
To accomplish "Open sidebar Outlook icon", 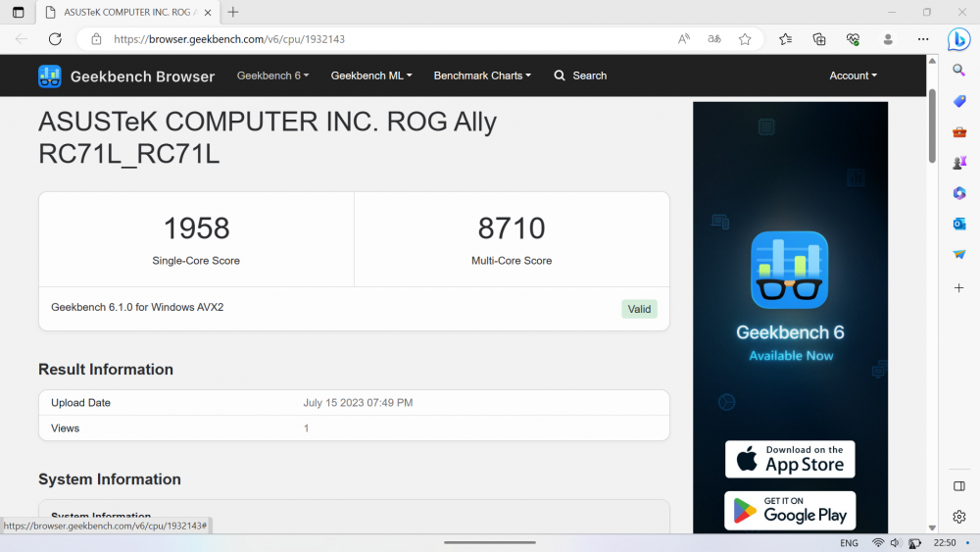I will point(958,224).
